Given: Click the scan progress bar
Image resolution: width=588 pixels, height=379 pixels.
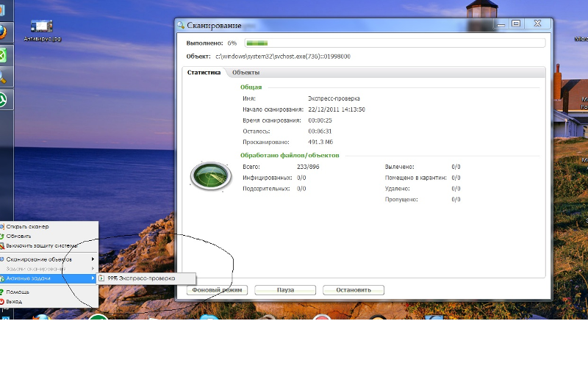Looking at the screenshot, I should pyautogui.click(x=394, y=43).
